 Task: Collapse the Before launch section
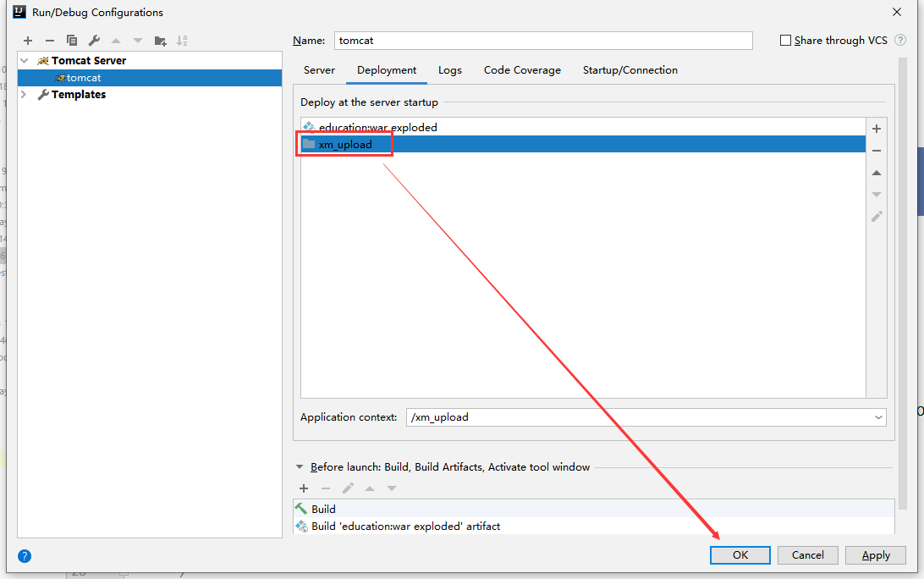point(300,467)
